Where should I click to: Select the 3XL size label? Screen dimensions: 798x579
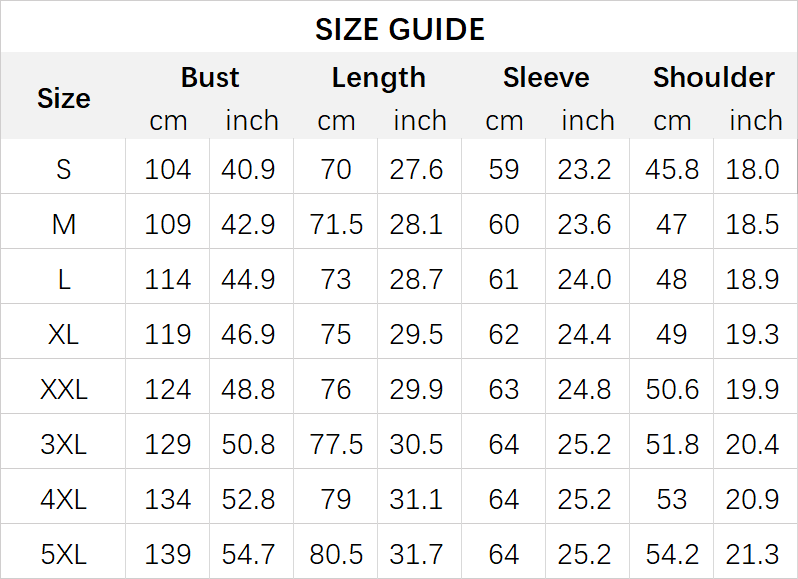tap(63, 444)
